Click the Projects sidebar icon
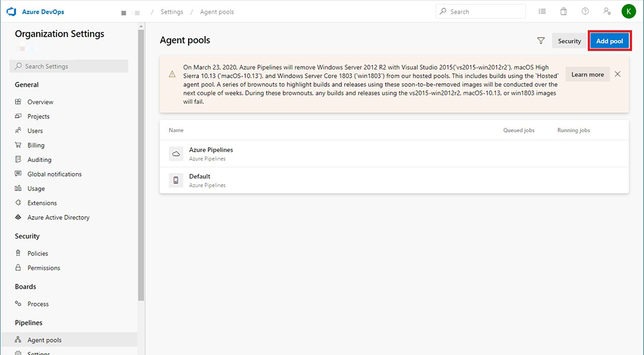This screenshot has height=355, width=644. pos(18,116)
